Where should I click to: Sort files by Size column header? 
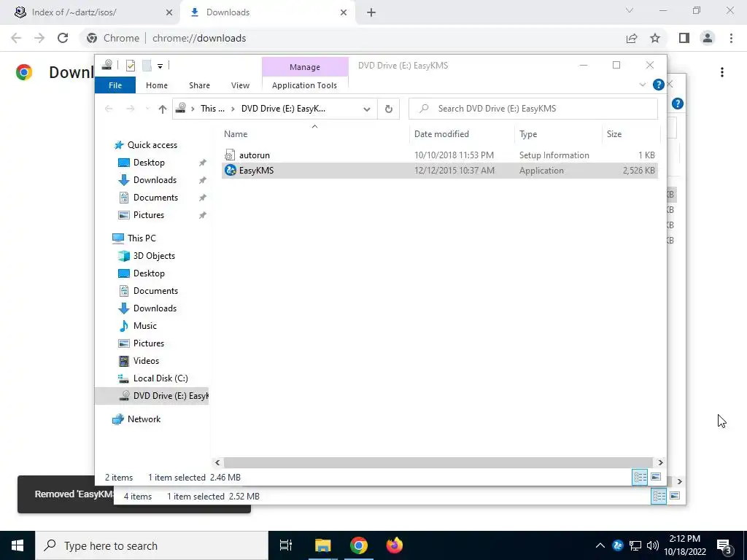(614, 134)
